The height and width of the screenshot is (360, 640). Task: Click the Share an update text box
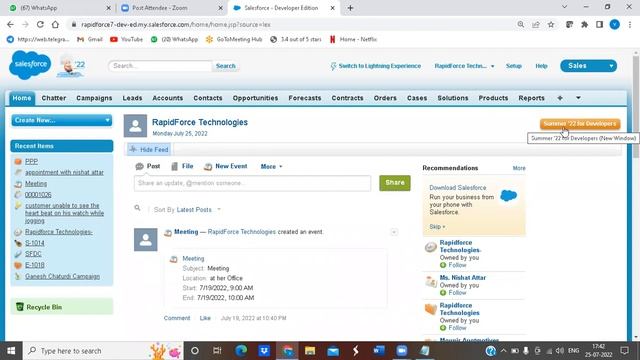click(252, 183)
